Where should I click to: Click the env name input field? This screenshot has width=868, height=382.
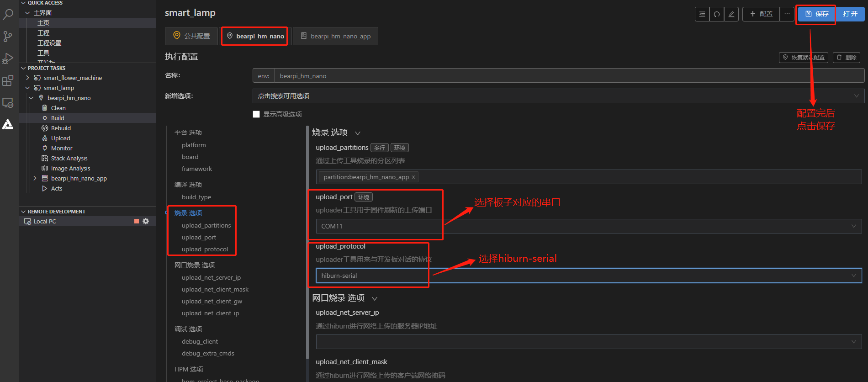point(569,76)
